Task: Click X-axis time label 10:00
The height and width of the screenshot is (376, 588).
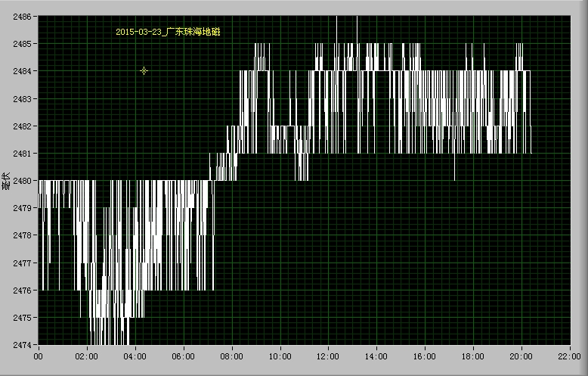Action: 280,356
